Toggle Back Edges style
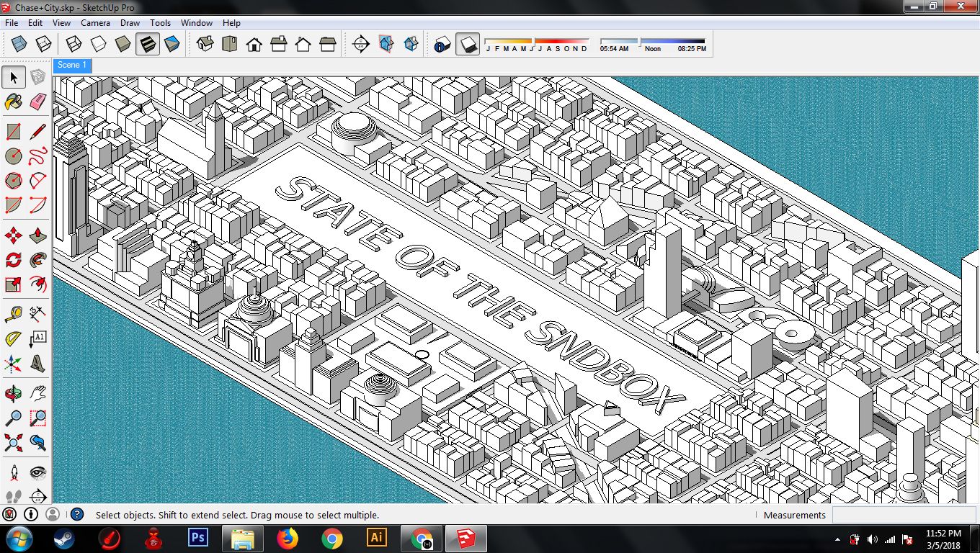Viewport: 980px width, 553px height. [x=43, y=45]
